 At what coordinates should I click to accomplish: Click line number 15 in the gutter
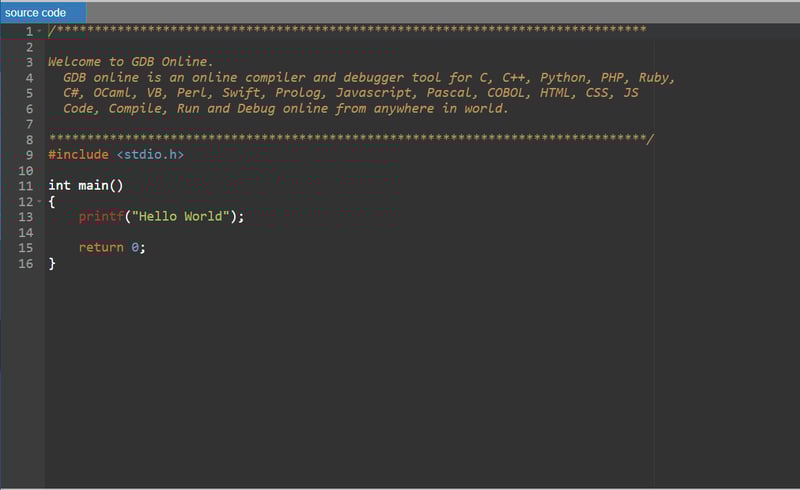coord(25,248)
